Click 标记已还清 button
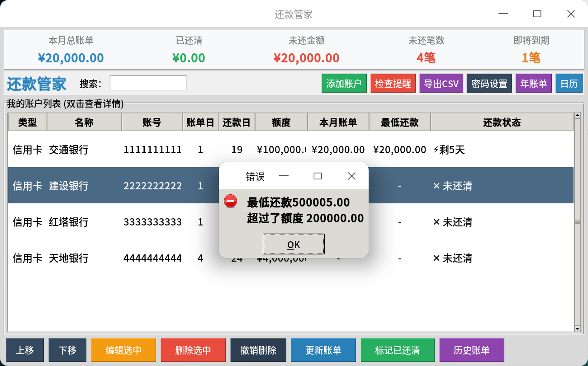Screen dimensions: 588x366 (x=398, y=350)
